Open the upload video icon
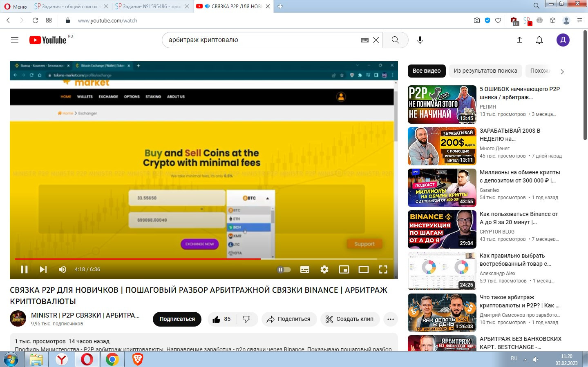The height and width of the screenshot is (367, 588). [519, 40]
